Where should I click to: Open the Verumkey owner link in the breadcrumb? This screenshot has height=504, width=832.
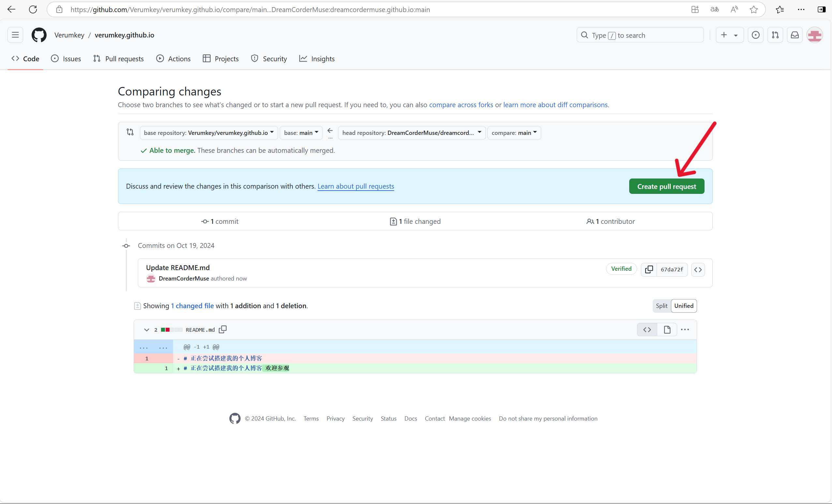click(69, 35)
